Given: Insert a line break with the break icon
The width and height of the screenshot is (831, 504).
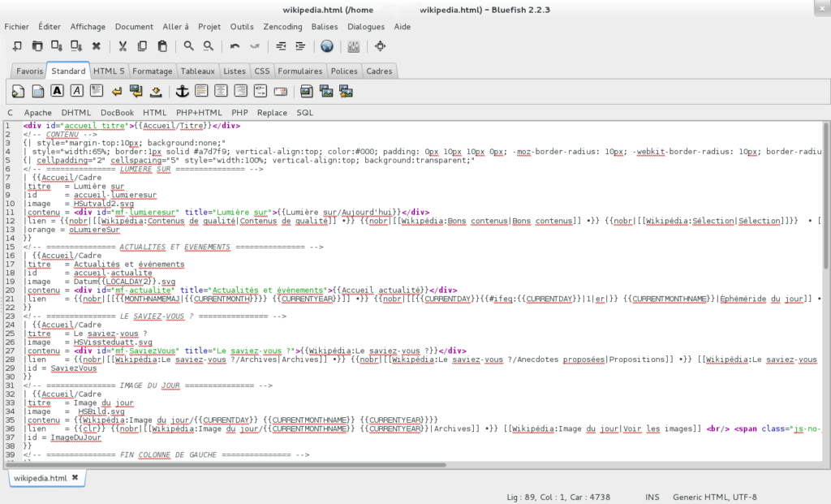Looking at the screenshot, I should point(116,91).
